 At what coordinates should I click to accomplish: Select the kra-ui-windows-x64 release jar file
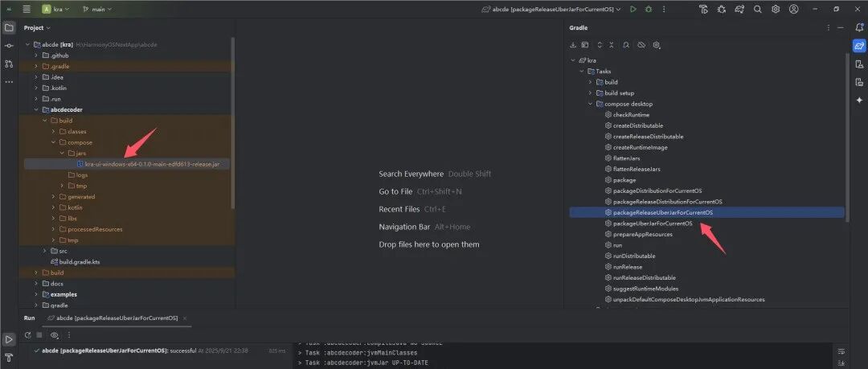click(x=125, y=164)
